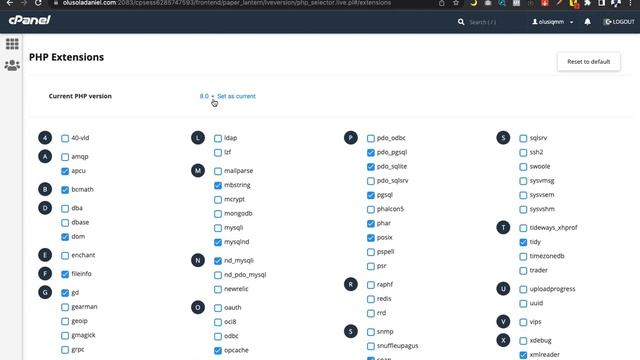Viewport: 640px width, 360px height.
Task: Open the apps grid sidebar icon
Action: (x=12, y=44)
